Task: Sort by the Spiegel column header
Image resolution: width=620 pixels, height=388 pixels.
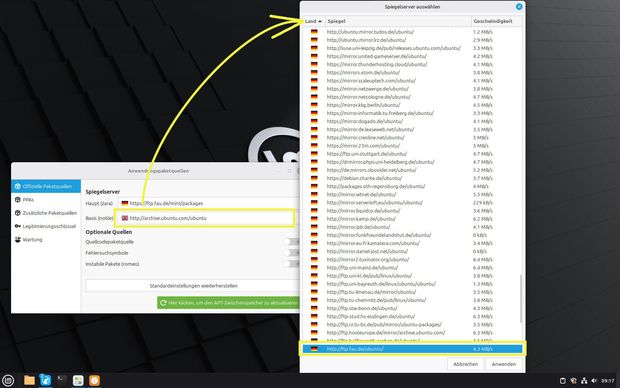Action: 398,21
